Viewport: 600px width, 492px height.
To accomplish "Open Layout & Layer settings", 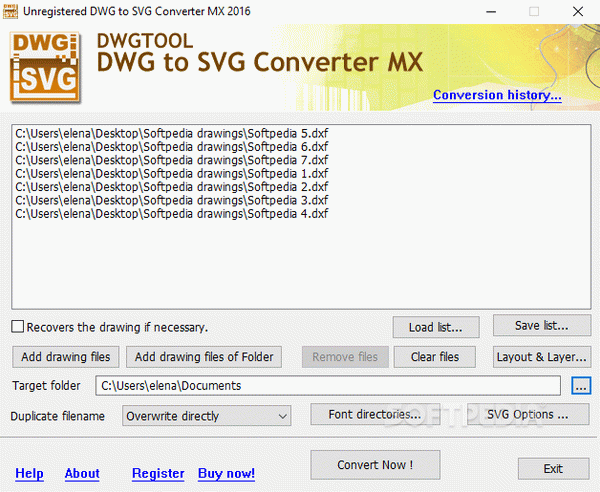I will pos(542,357).
